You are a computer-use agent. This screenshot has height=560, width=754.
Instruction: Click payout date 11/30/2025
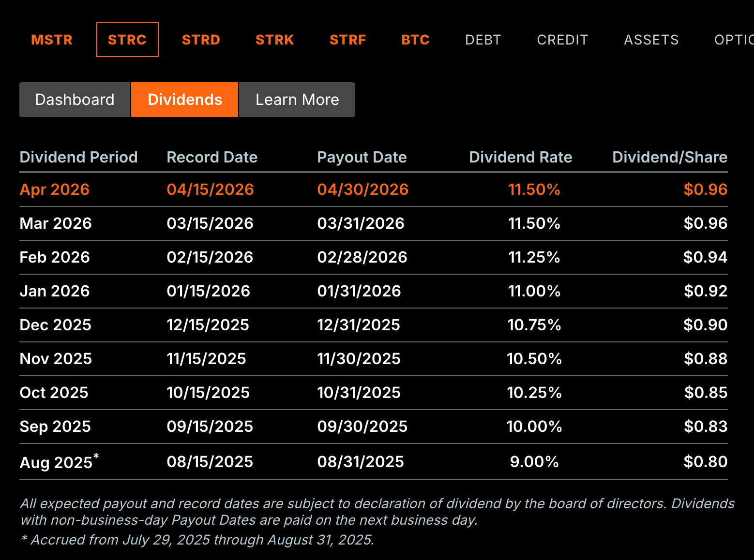point(359,359)
